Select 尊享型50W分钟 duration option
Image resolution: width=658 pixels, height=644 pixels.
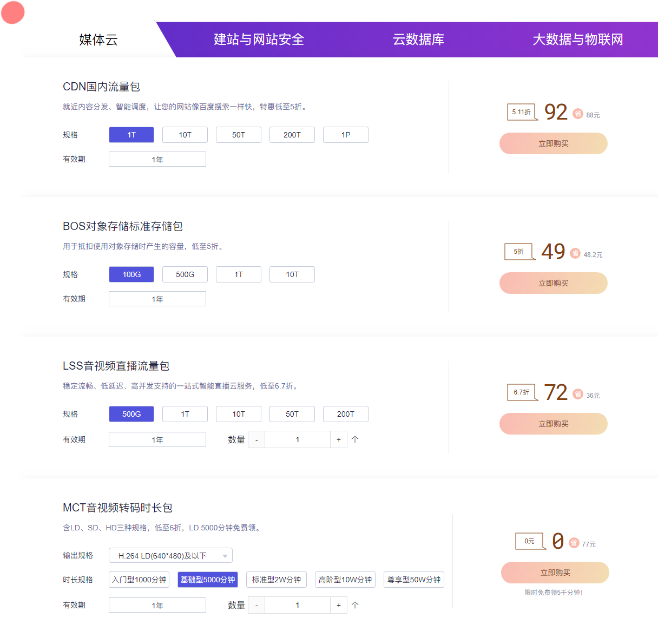point(414,580)
